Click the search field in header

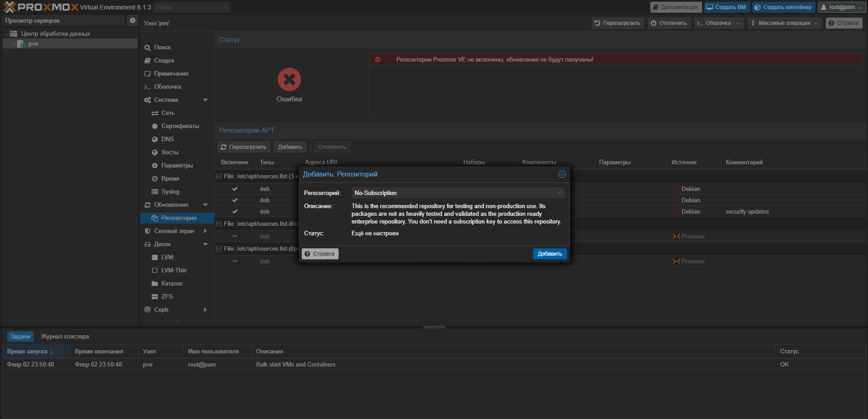pyautogui.click(x=192, y=7)
